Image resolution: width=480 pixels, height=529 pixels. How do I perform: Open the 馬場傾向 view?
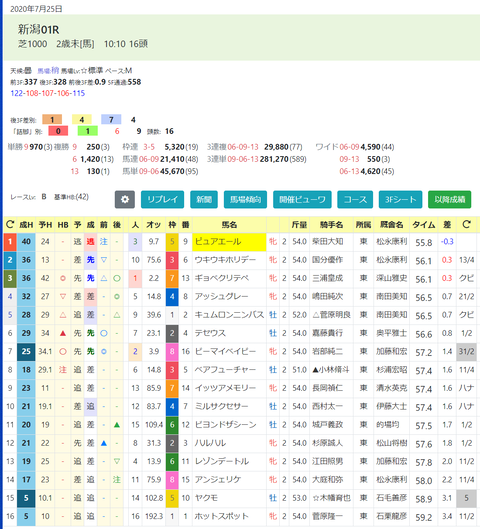(x=245, y=199)
